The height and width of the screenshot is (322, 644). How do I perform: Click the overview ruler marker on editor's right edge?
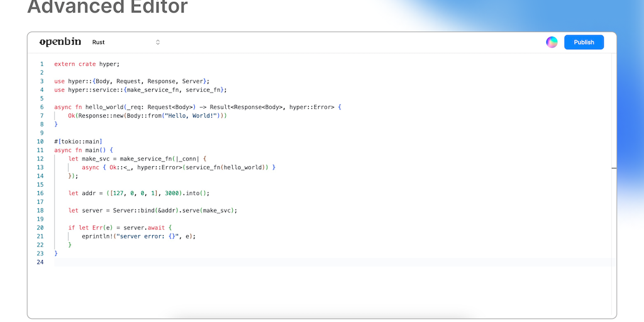click(614, 168)
